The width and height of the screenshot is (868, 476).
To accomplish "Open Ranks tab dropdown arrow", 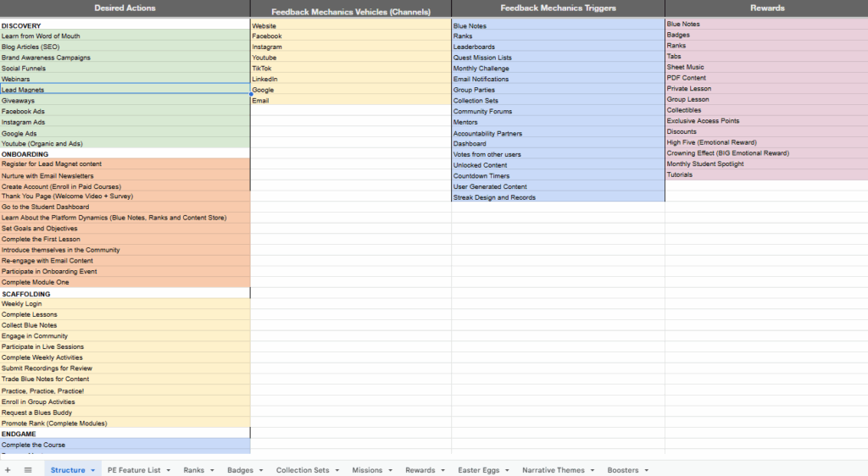I will pos(212,470).
